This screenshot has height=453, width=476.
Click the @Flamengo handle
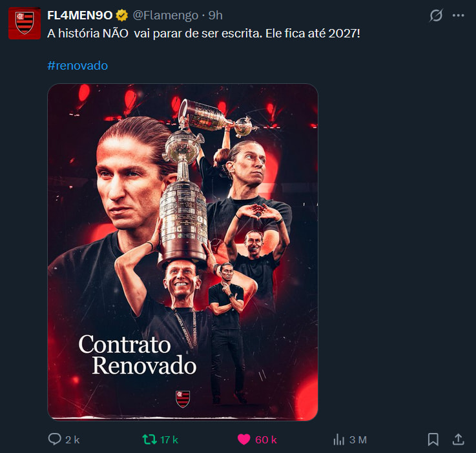166,15
